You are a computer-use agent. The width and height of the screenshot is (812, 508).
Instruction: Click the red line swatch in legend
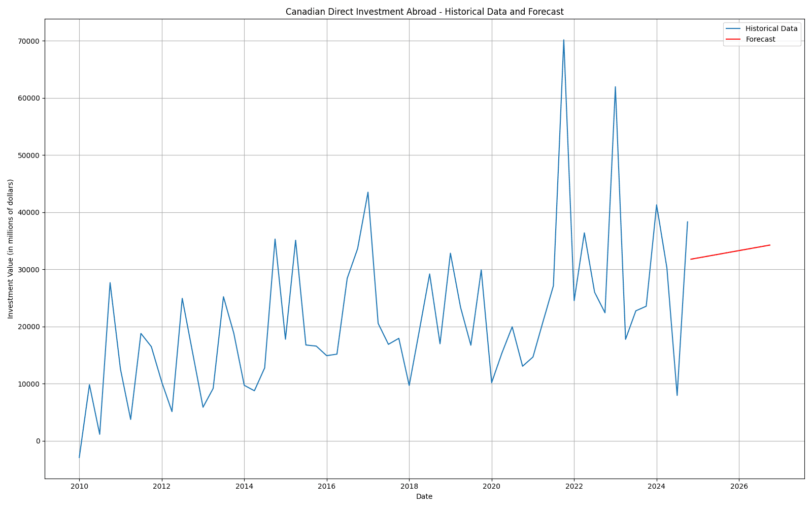pos(733,39)
